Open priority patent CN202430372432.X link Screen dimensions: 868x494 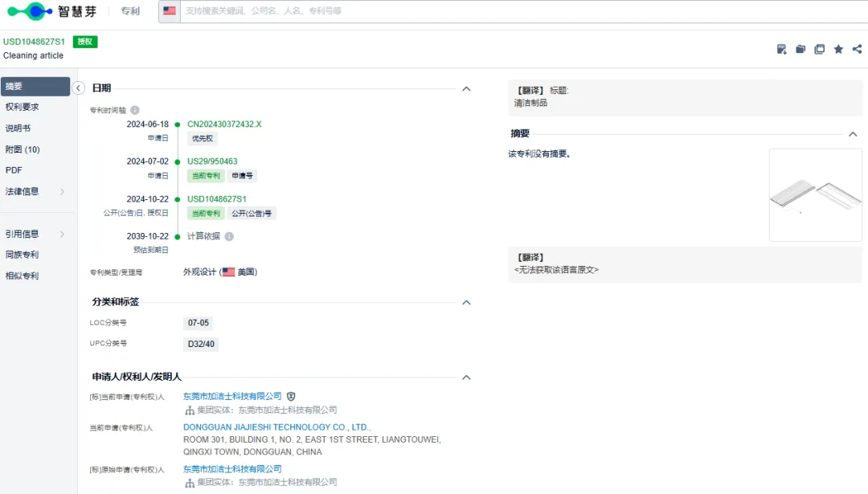(x=224, y=124)
